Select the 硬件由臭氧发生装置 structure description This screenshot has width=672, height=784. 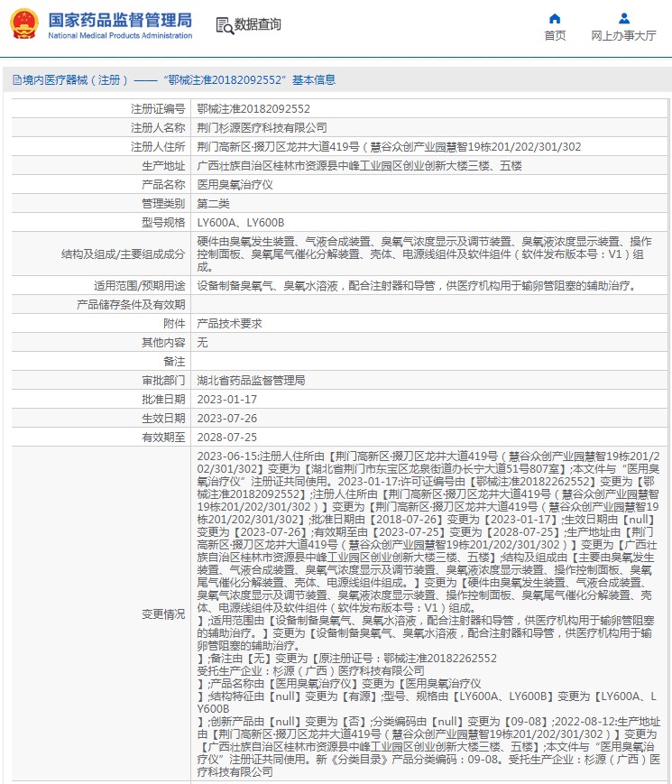(425, 254)
